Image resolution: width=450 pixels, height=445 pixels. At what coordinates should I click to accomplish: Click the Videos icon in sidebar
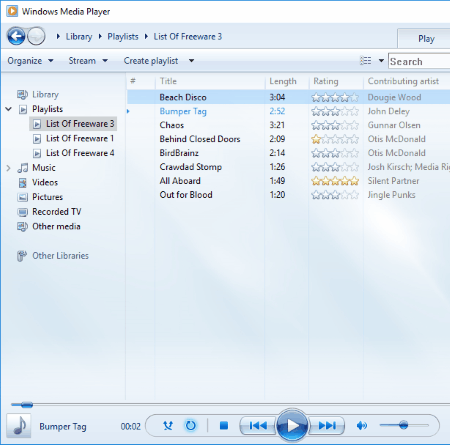pos(22,182)
